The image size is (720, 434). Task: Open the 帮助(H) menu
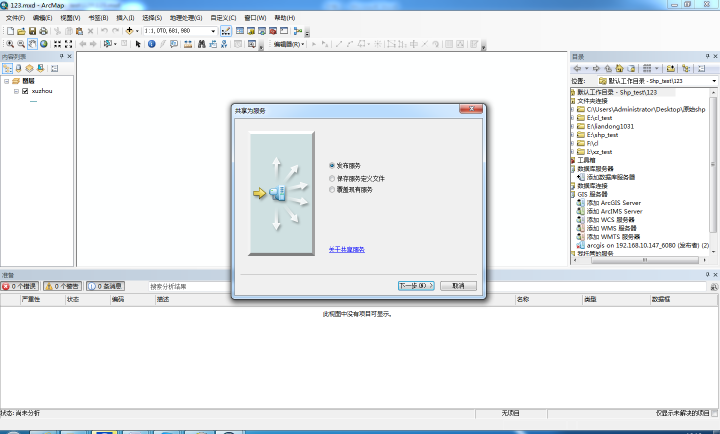click(285, 17)
